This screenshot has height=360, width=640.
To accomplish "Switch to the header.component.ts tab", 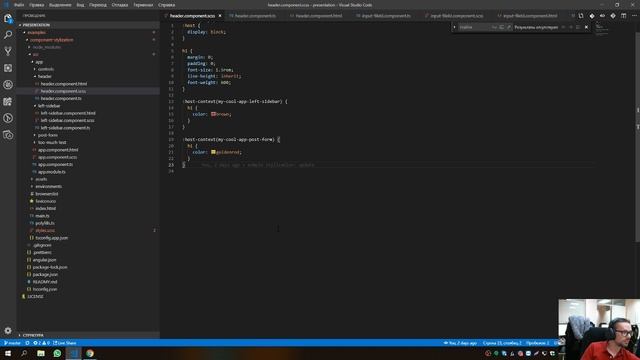I will click(x=255, y=16).
